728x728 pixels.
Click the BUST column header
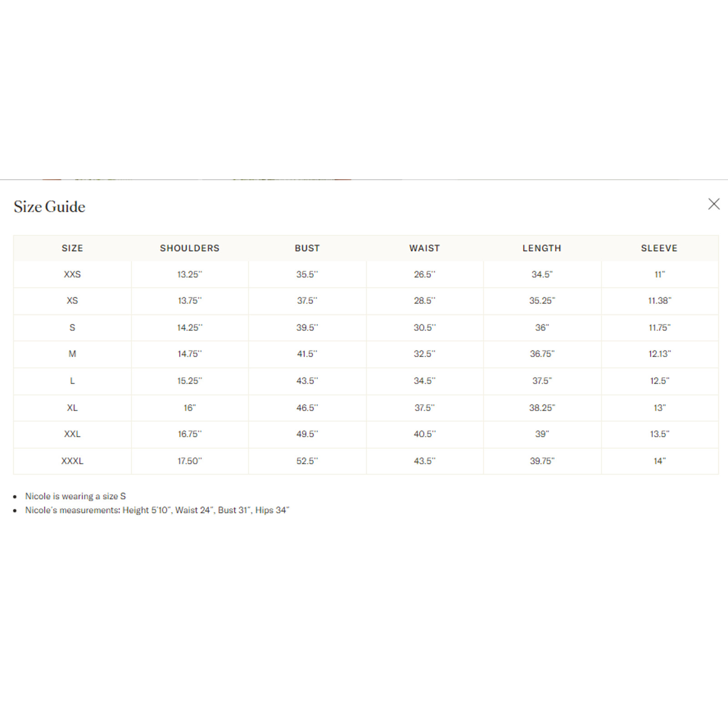(307, 248)
